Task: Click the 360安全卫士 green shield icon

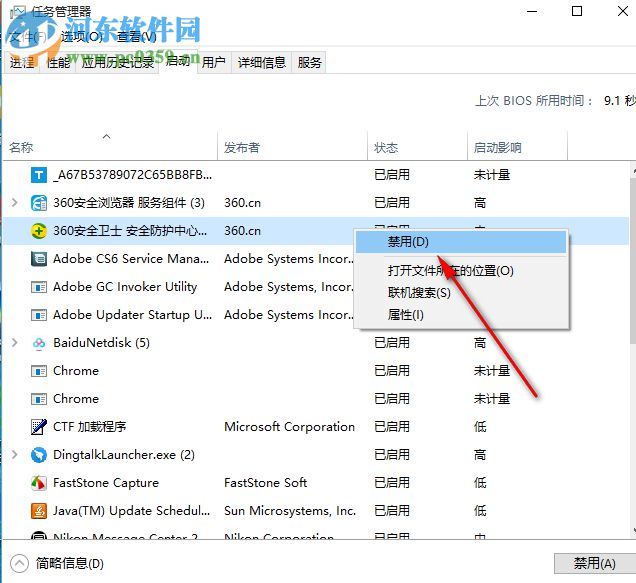Action: pyautogui.click(x=39, y=231)
